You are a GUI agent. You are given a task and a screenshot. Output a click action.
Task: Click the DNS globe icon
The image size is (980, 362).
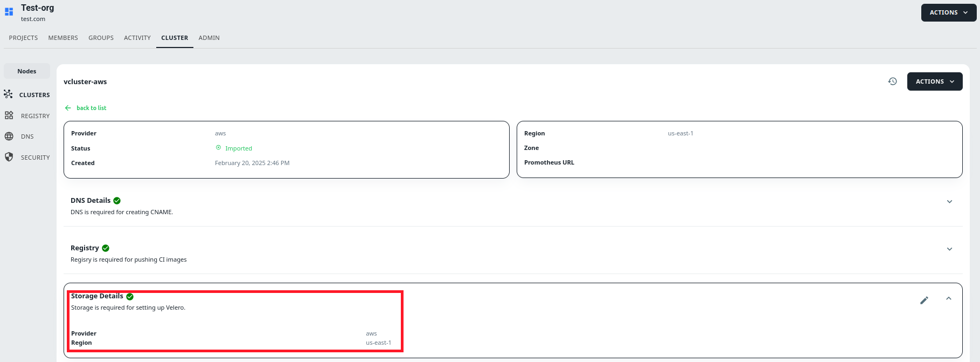tap(9, 136)
